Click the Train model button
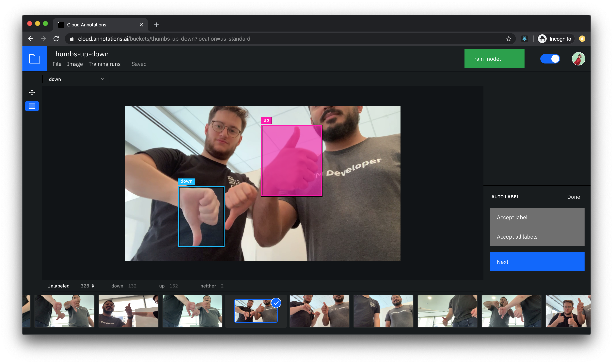Image resolution: width=613 pixels, height=364 pixels. click(x=494, y=59)
